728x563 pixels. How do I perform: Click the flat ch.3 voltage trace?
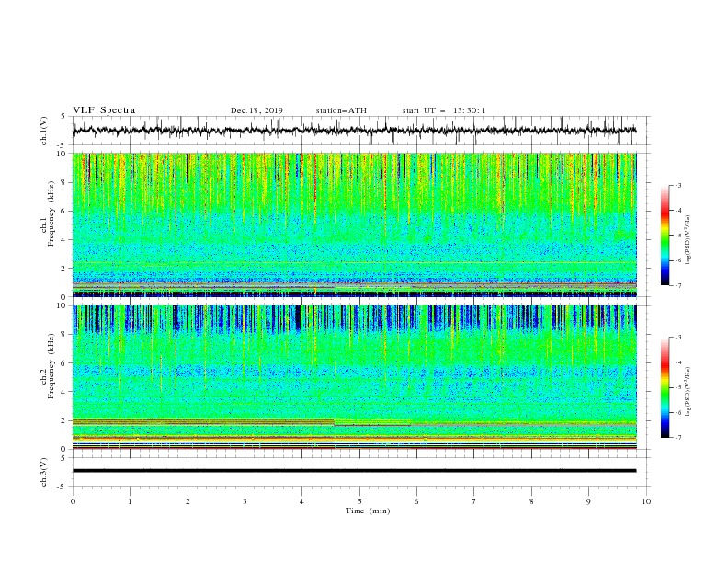click(x=354, y=471)
